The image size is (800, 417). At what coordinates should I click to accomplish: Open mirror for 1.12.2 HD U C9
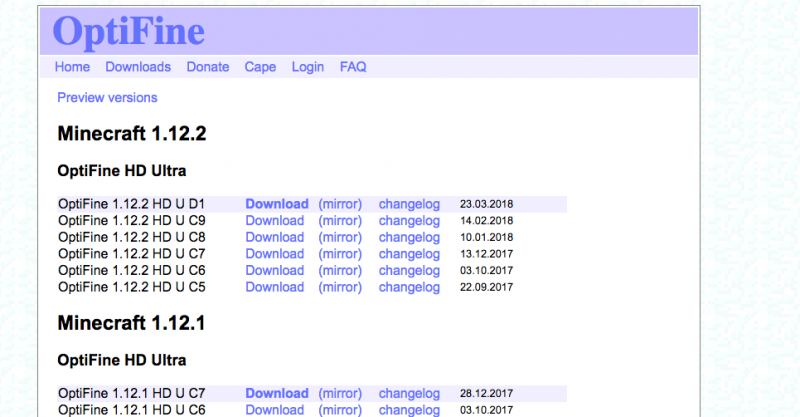pos(340,220)
